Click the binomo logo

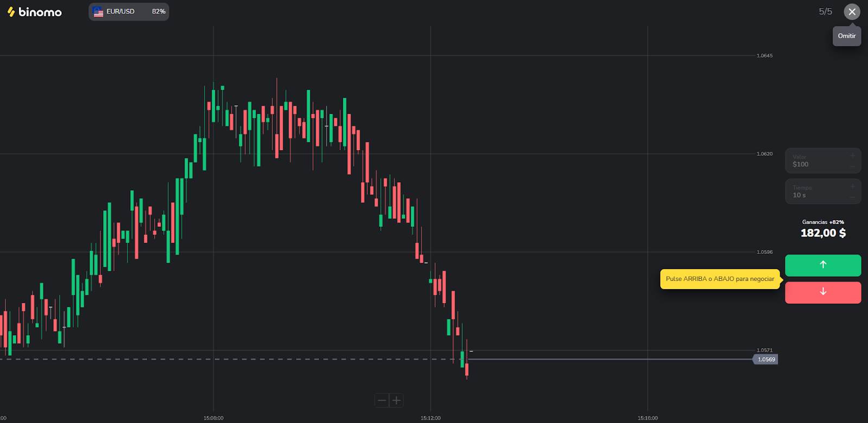35,12
